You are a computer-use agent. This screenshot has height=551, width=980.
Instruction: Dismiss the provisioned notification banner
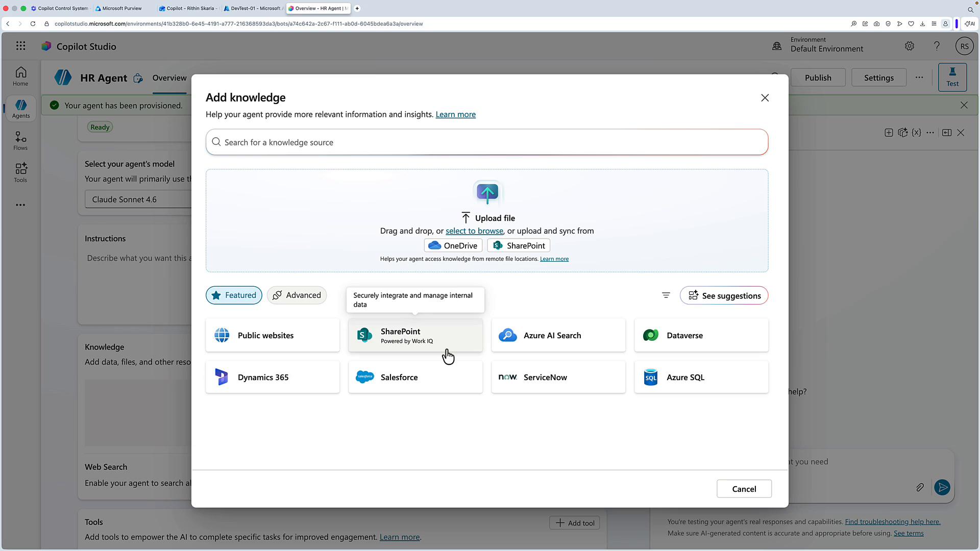(964, 105)
